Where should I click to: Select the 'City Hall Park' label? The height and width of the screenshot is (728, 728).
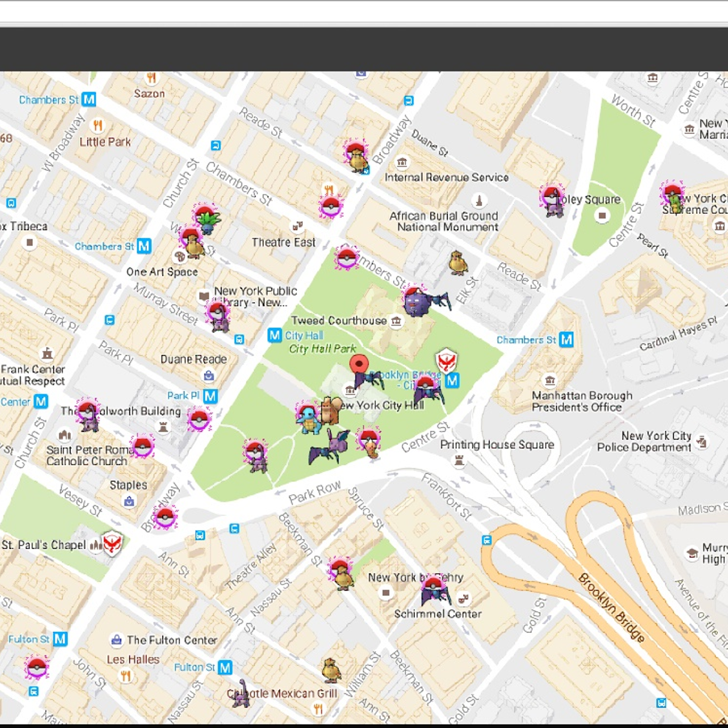[323, 349]
